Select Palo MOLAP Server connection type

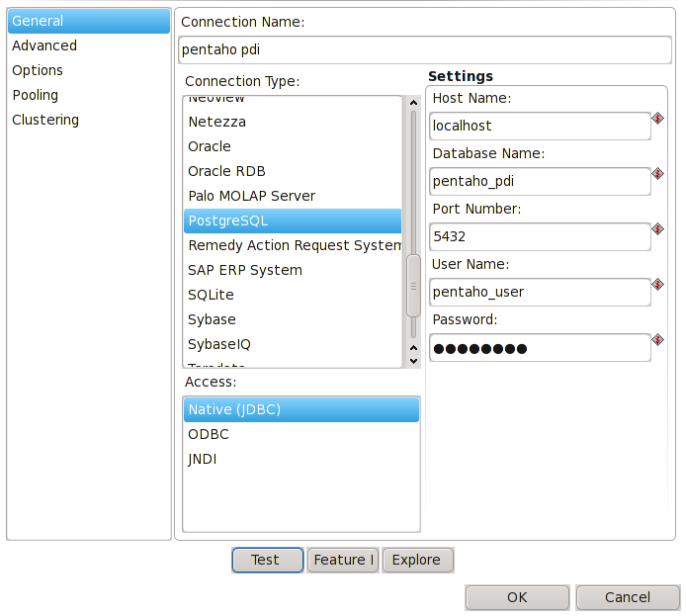(x=293, y=196)
